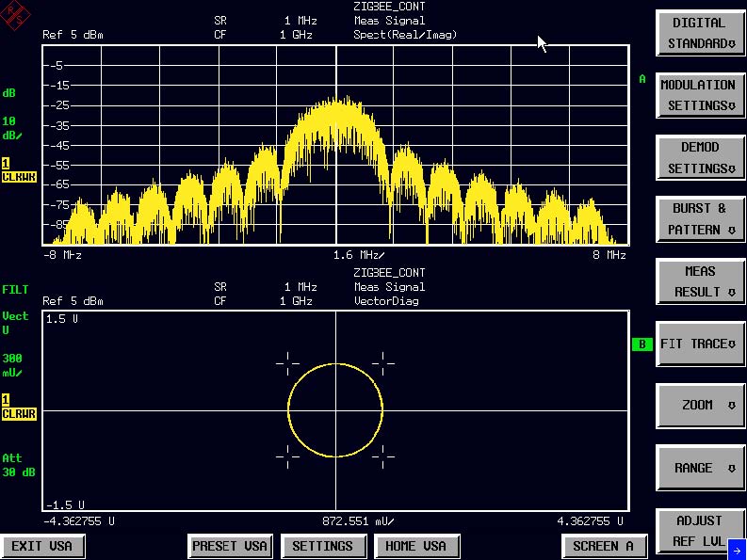Open BURST & PATTERN softkey menu
Viewport: 747px width, 560px height.
[700, 219]
